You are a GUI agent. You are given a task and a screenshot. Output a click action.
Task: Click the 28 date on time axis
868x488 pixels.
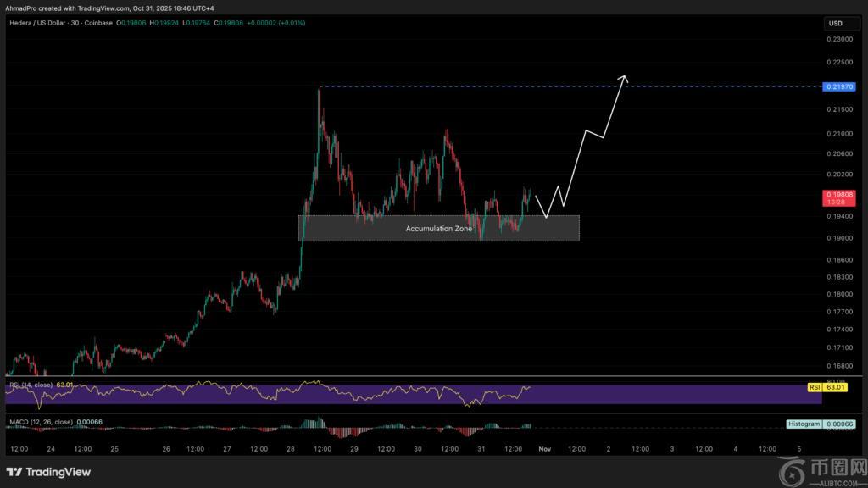coord(292,449)
